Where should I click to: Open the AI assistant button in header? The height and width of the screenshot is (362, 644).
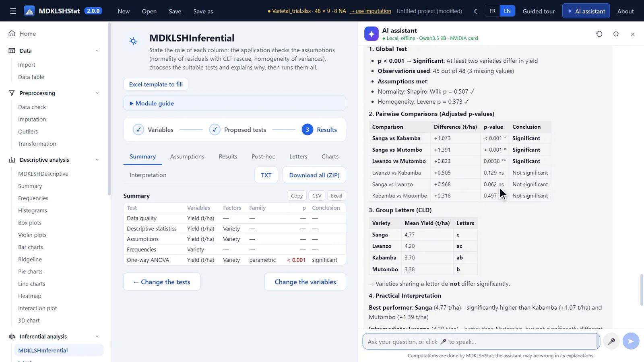click(586, 11)
